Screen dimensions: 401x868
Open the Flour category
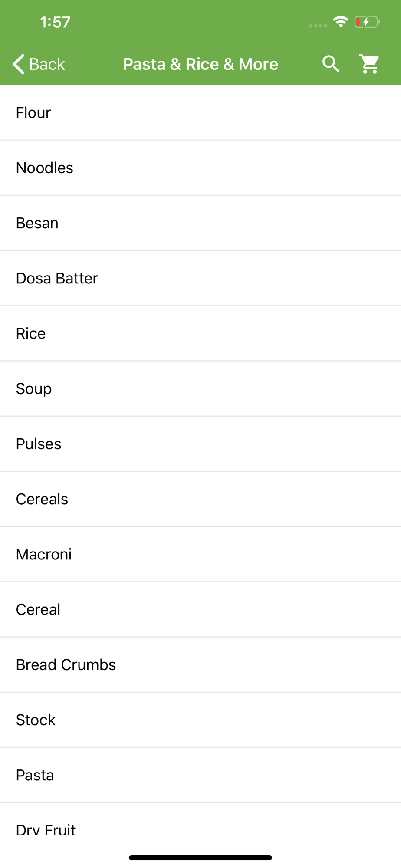point(33,113)
